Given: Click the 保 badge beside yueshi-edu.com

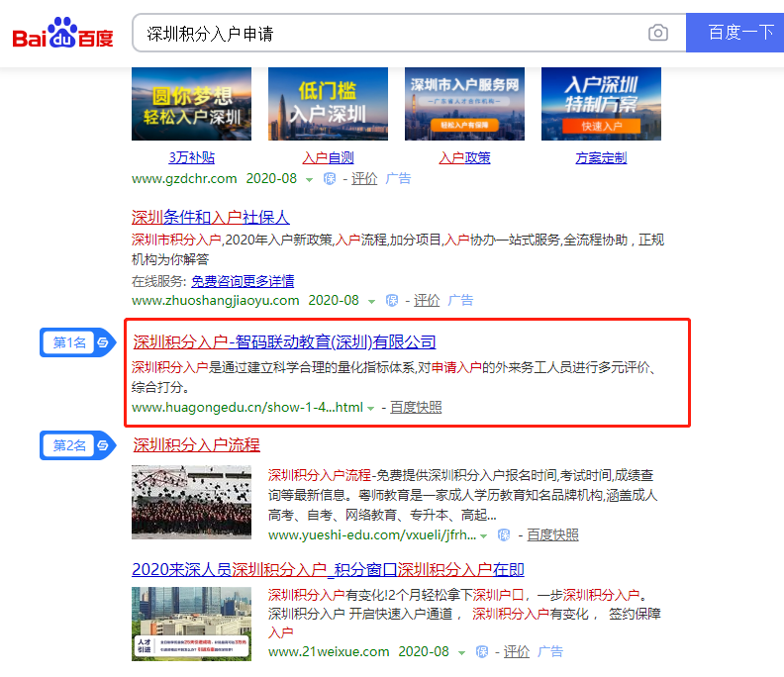Looking at the screenshot, I should click(504, 535).
